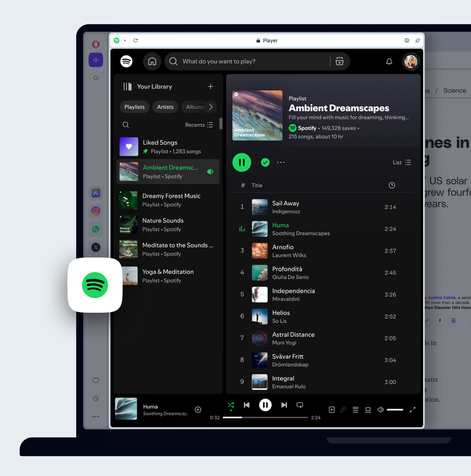Pause the Ambient Dreamscapes playlist
This screenshot has height=476, width=471.
[x=242, y=162]
